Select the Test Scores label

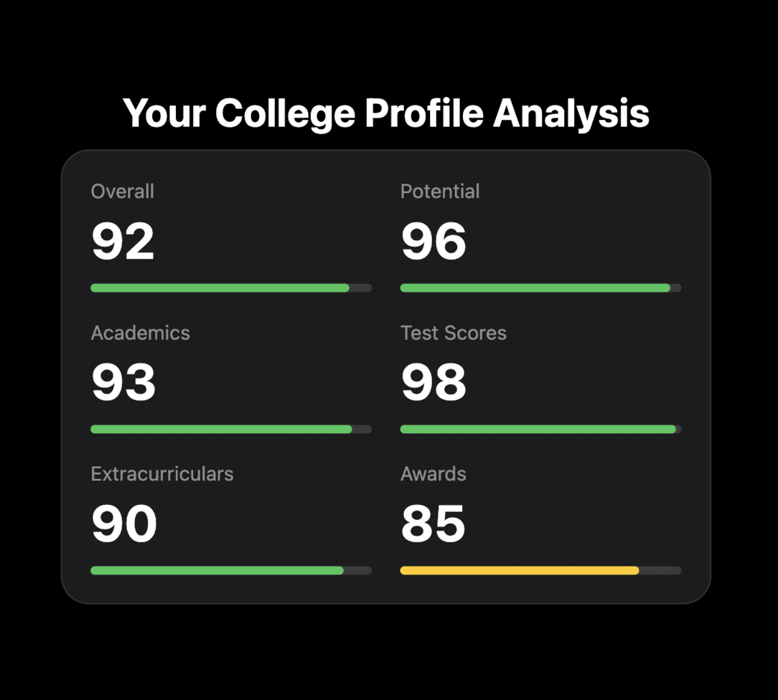[x=454, y=333]
